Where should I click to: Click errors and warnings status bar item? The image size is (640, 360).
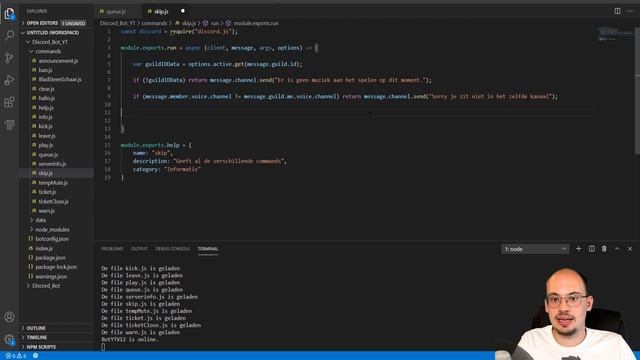click(x=16, y=356)
